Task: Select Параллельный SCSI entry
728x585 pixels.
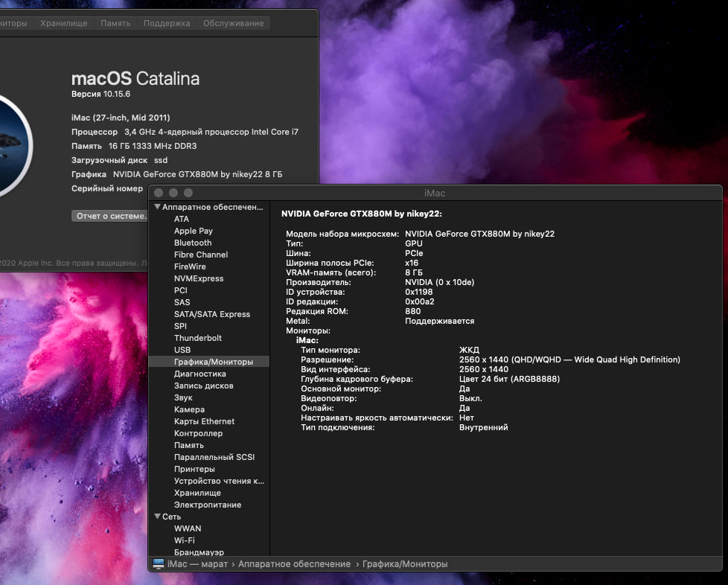Action: click(214, 457)
